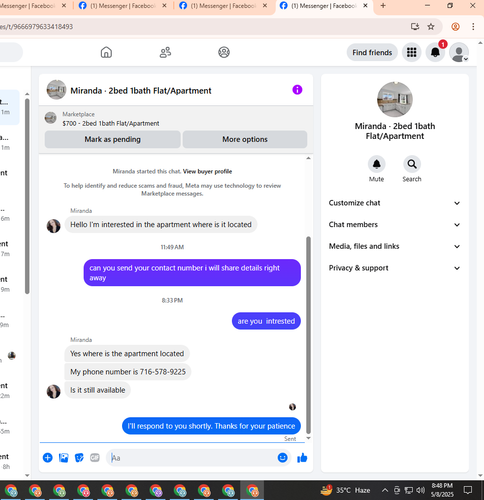Expand Chat members section

click(x=394, y=225)
